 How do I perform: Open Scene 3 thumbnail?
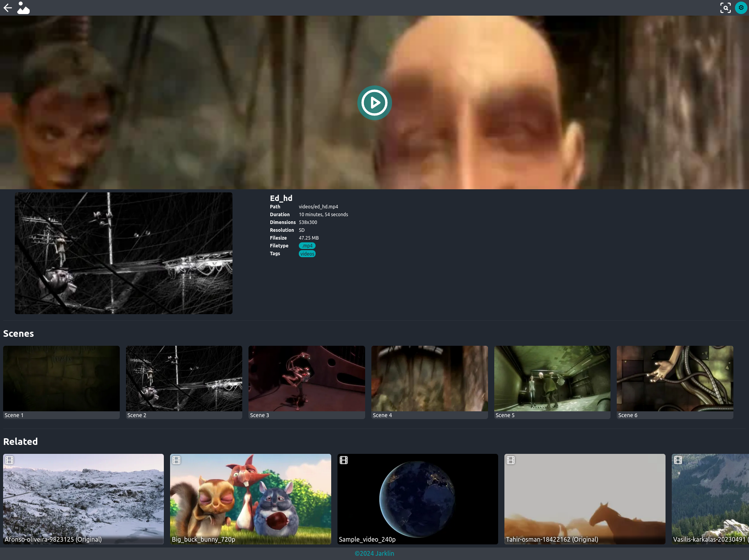307,378
